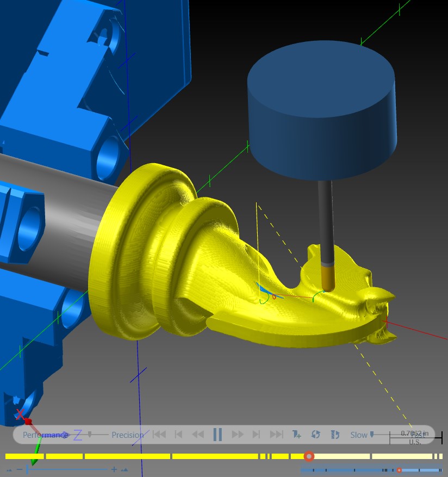Skip to the next operation
The height and width of the screenshot is (477, 448).
pyautogui.click(x=257, y=434)
